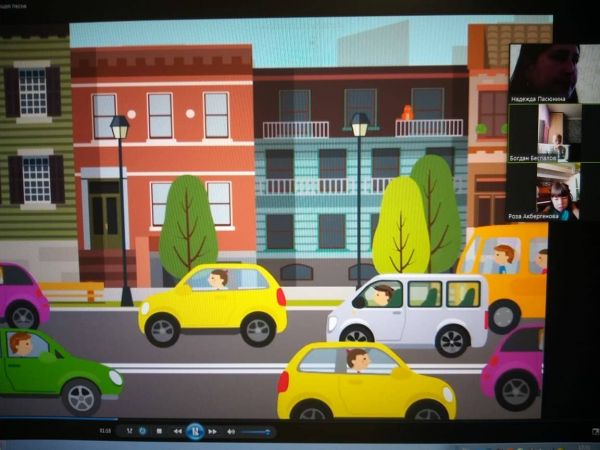Click the red brick building in video
This screenshot has width=600, height=450.
160,150
